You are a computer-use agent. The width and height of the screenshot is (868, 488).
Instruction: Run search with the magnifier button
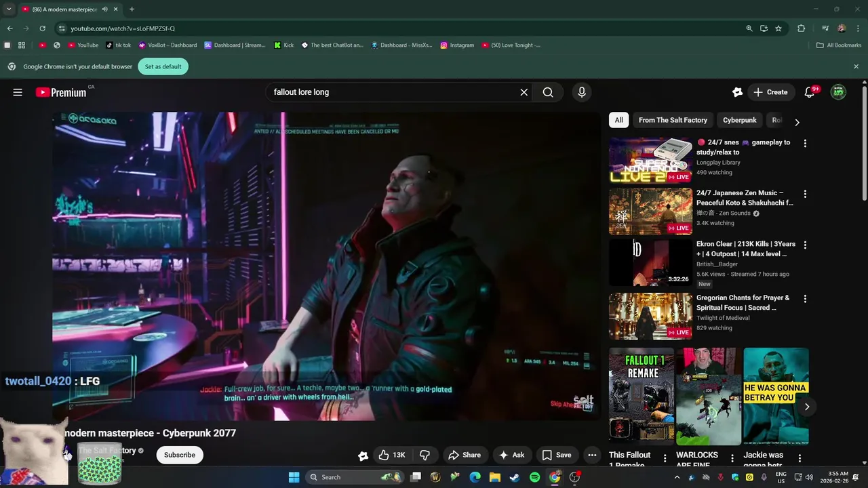[548, 92]
